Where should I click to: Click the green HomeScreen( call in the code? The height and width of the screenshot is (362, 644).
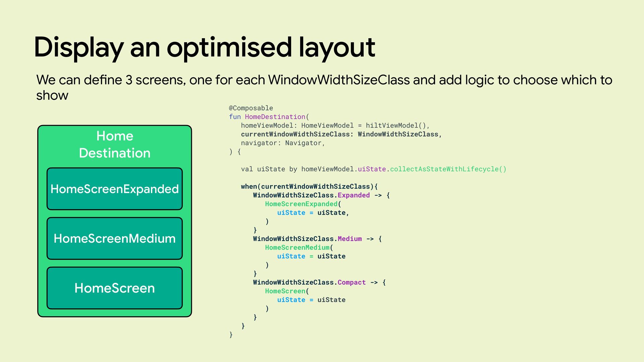[x=285, y=291]
